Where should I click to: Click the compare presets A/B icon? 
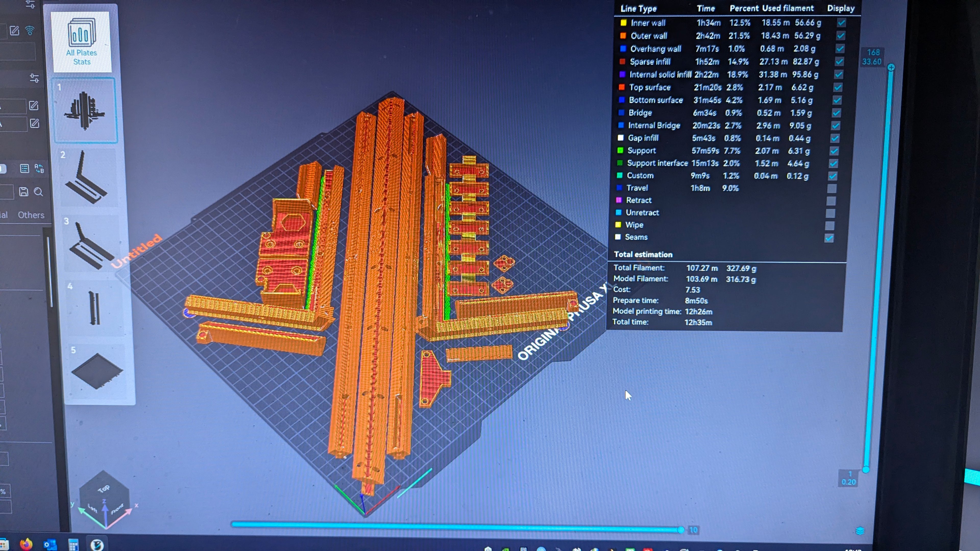point(39,168)
